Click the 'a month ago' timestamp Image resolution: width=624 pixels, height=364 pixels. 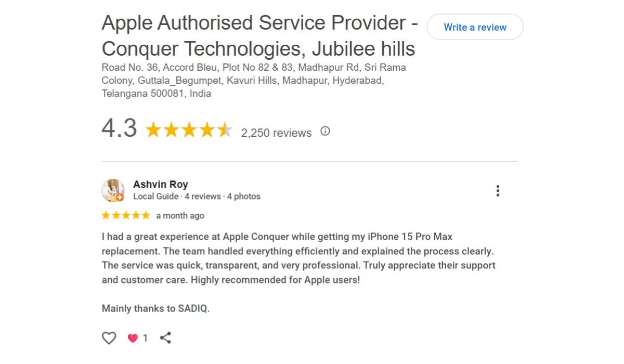click(180, 216)
